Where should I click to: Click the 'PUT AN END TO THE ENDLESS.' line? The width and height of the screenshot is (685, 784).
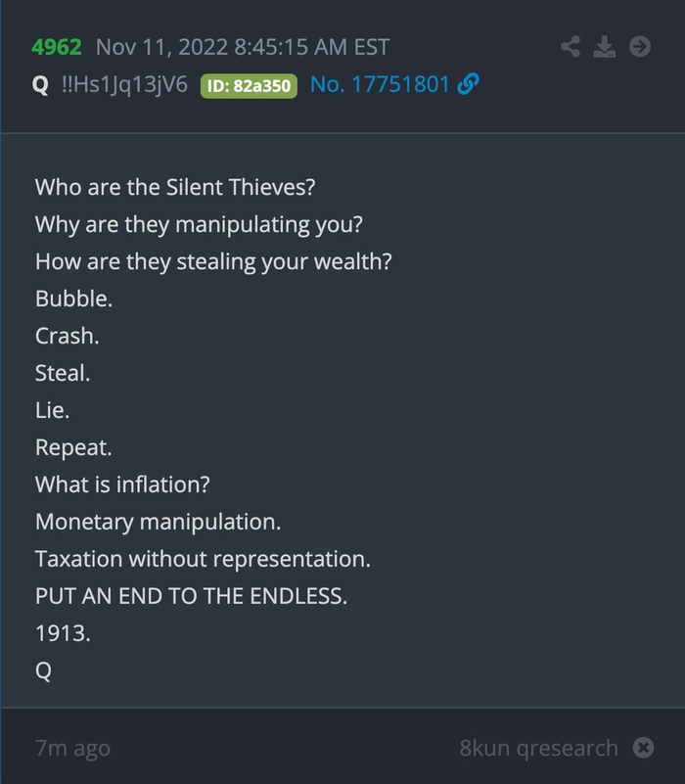pos(191,596)
